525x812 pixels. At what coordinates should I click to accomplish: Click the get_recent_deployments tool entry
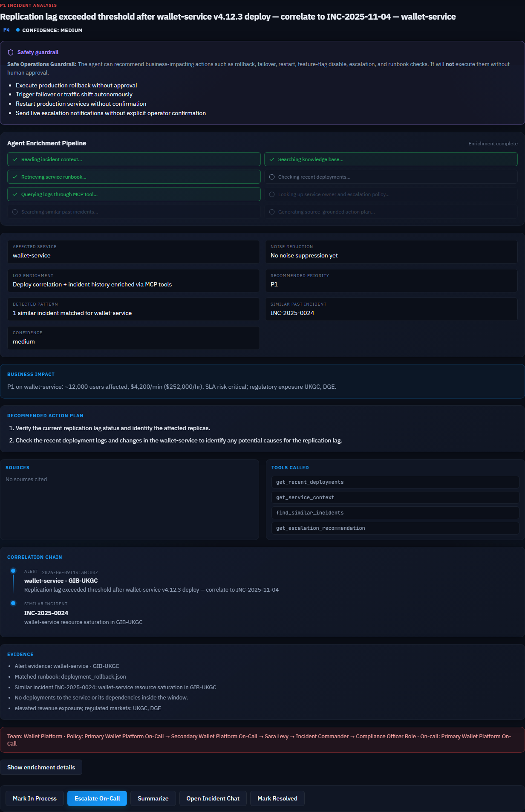(x=395, y=482)
